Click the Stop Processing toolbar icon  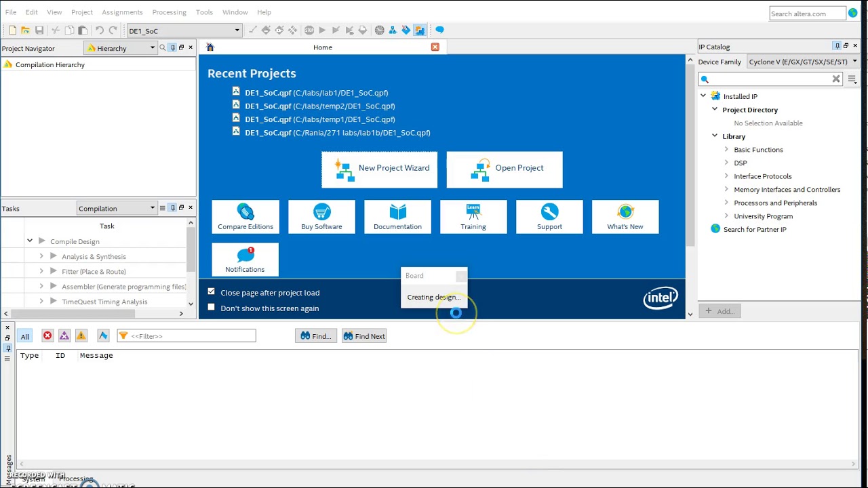pyautogui.click(x=309, y=30)
